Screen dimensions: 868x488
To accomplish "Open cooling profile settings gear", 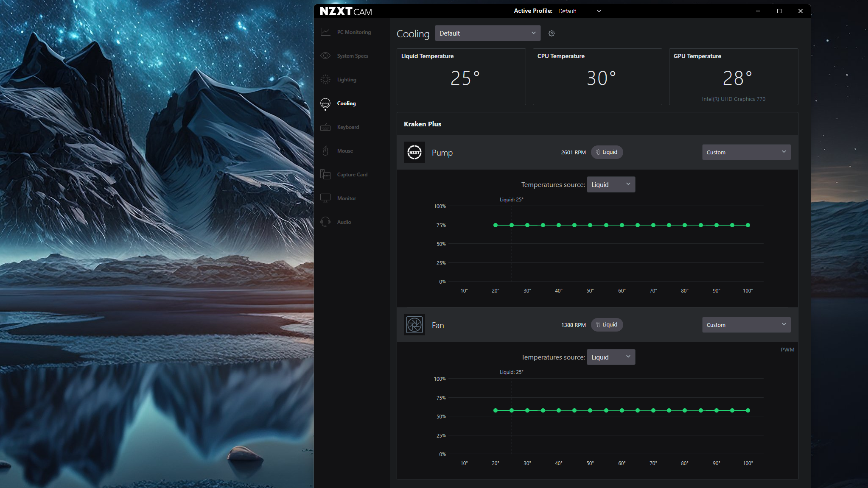I will [x=552, y=33].
